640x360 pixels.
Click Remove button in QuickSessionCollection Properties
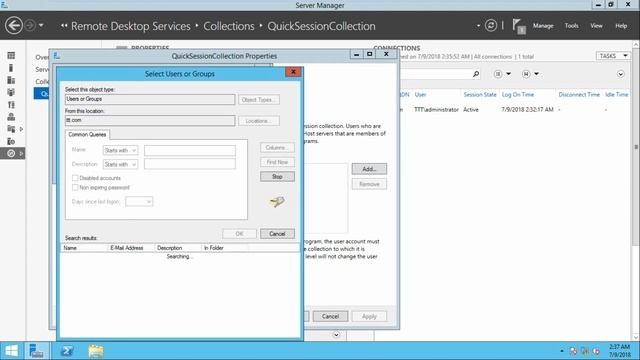tap(369, 184)
